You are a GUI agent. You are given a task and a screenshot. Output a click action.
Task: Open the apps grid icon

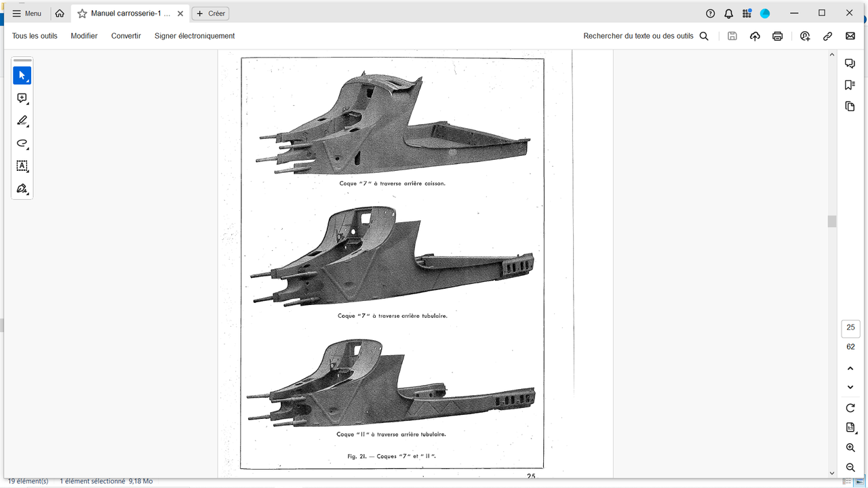[747, 14]
